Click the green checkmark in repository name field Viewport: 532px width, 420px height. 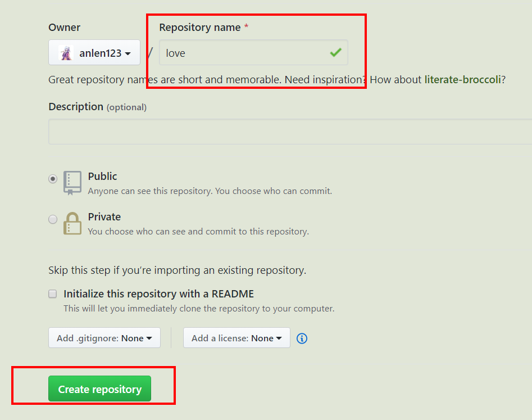pos(335,53)
